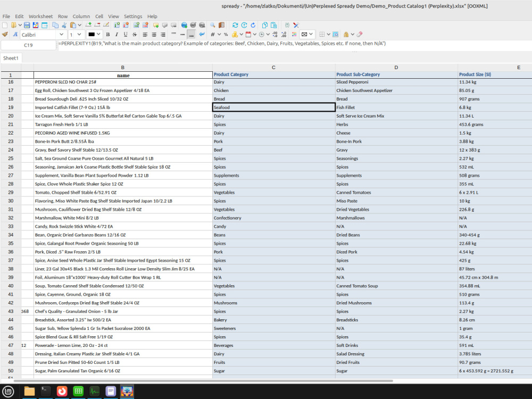Click the Underline icon

click(126, 35)
